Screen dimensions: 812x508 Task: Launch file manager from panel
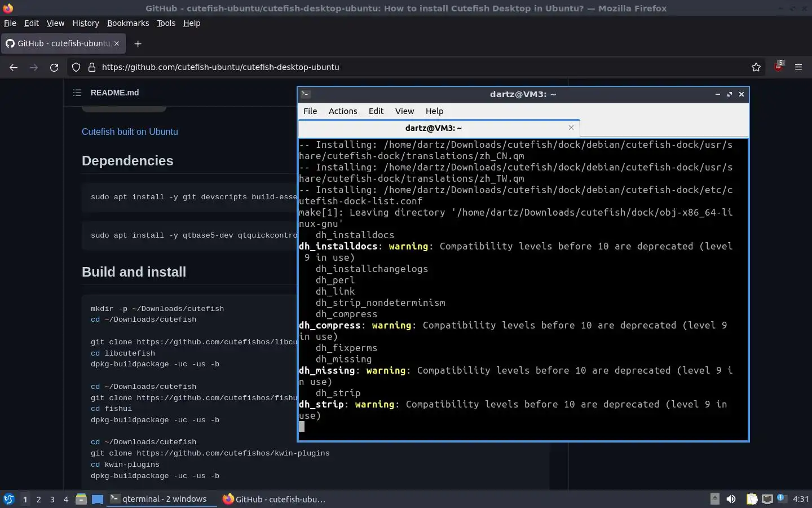81,499
